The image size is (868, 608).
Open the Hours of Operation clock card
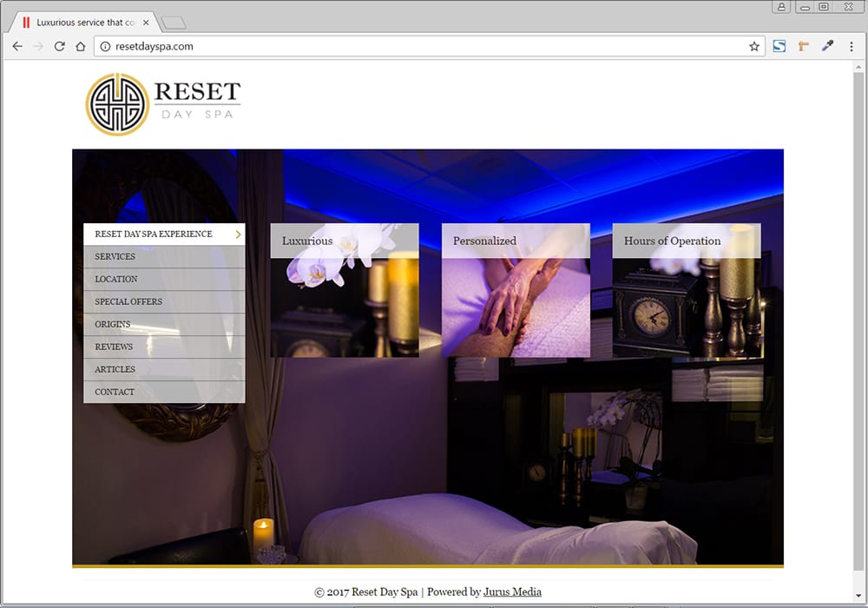pos(687,290)
